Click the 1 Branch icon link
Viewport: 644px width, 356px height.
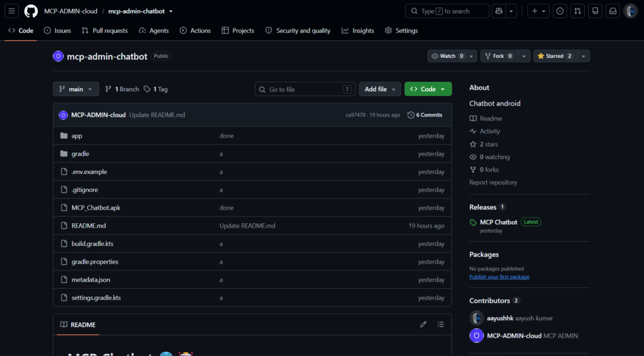pos(108,89)
